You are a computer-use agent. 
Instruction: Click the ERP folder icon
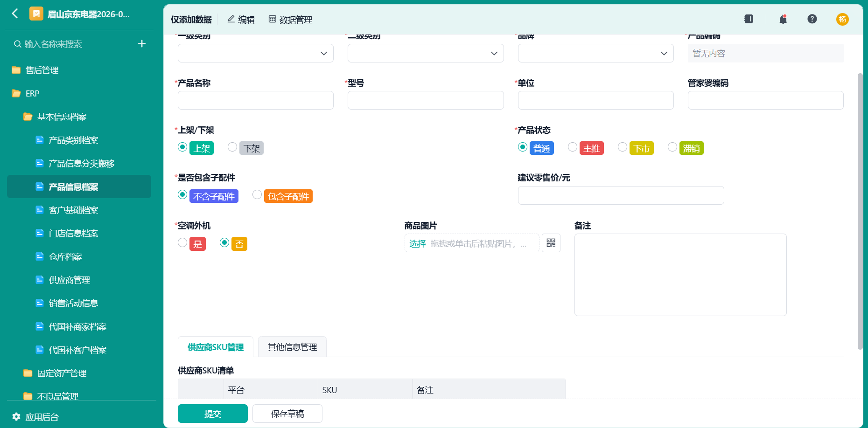click(16, 93)
